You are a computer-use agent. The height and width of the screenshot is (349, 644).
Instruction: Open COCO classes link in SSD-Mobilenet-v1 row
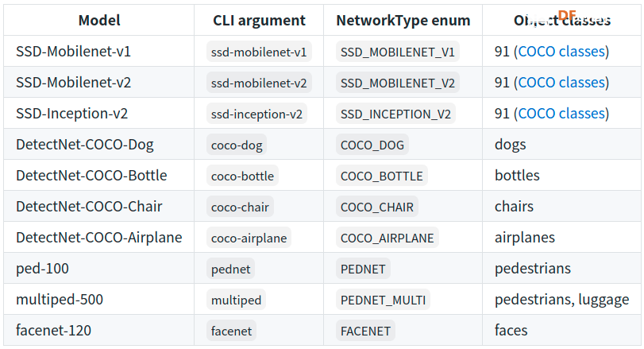point(561,52)
